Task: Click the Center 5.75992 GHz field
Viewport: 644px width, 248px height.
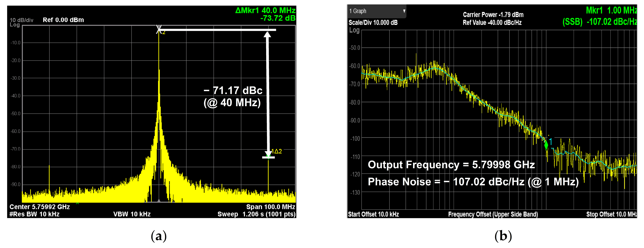Action: coord(39,207)
